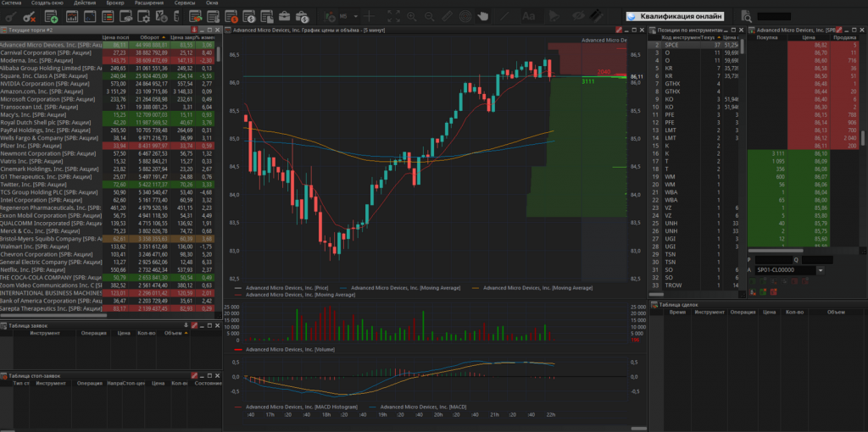Image resolution: width=868 pixels, height=432 pixels.
Task: Click the Квалификация онлайн button
Action: click(675, 16)
